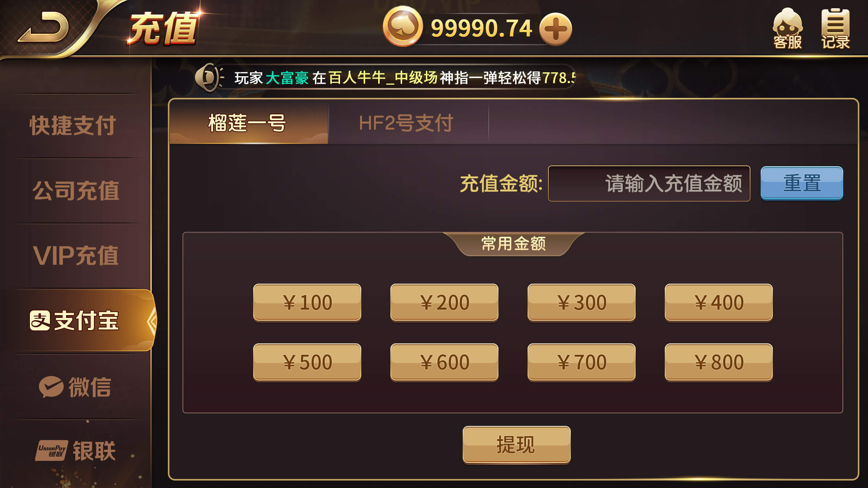Screen dimensions: 868x488
Task: Open 快捷支付 quick payment section
Action: pyautogui.click(x=74, y=125)
